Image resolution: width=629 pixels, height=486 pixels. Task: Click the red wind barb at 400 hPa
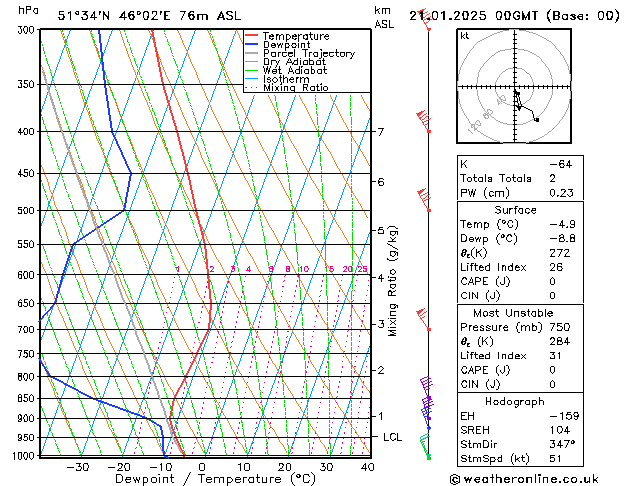(424, 121)
